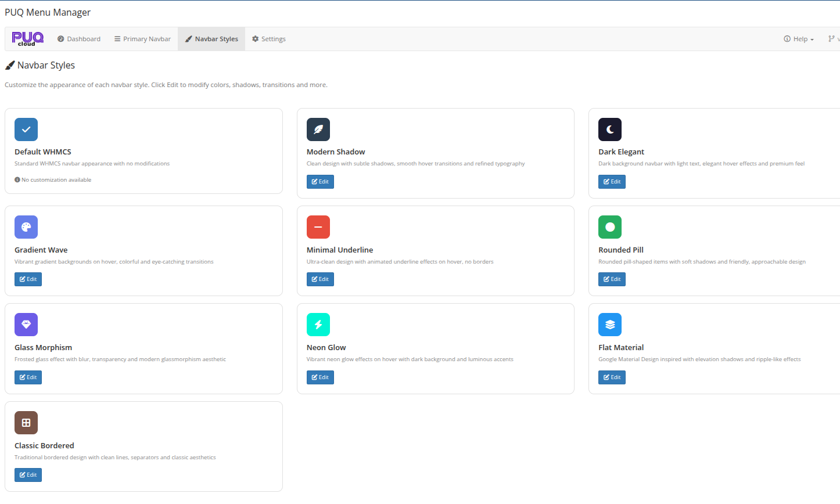The height and width of the screenshot is (504, 840).
Task: Select the moon icon on Dark Elegant card
Action: (609, 129)
